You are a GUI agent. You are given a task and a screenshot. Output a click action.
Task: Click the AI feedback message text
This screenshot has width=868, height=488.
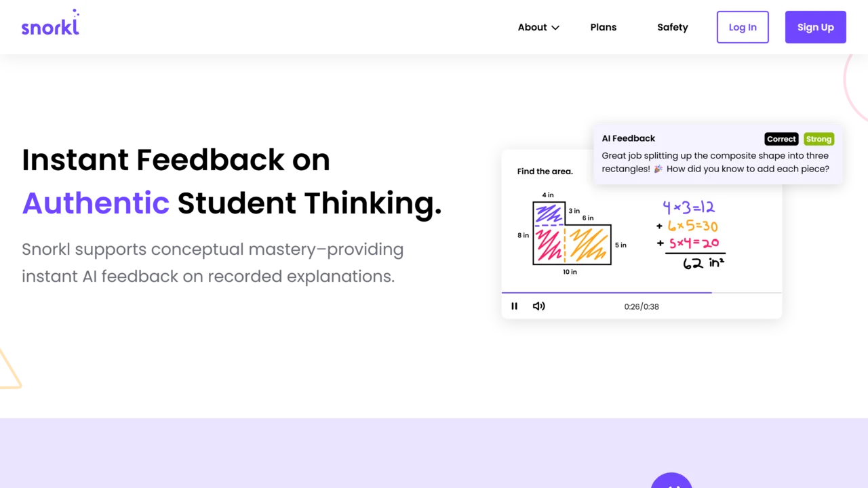tap(715, 162)
